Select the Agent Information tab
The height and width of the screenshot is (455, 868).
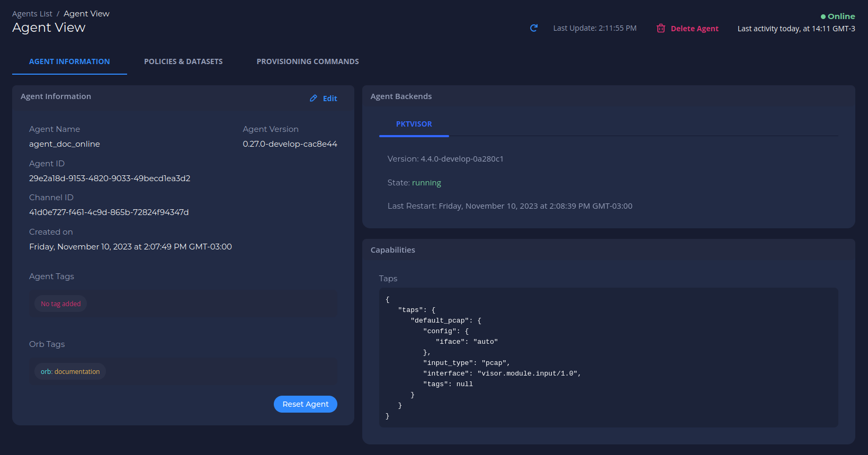pos(69,61)
